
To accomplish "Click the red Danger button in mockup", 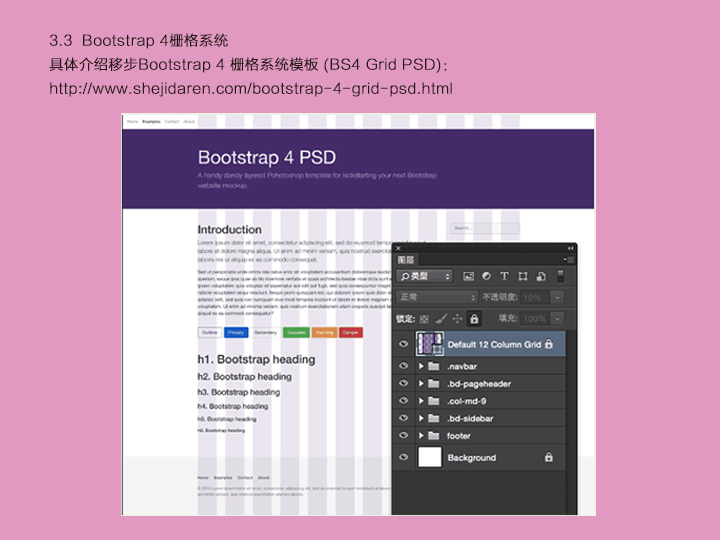I will click(351, 332).
